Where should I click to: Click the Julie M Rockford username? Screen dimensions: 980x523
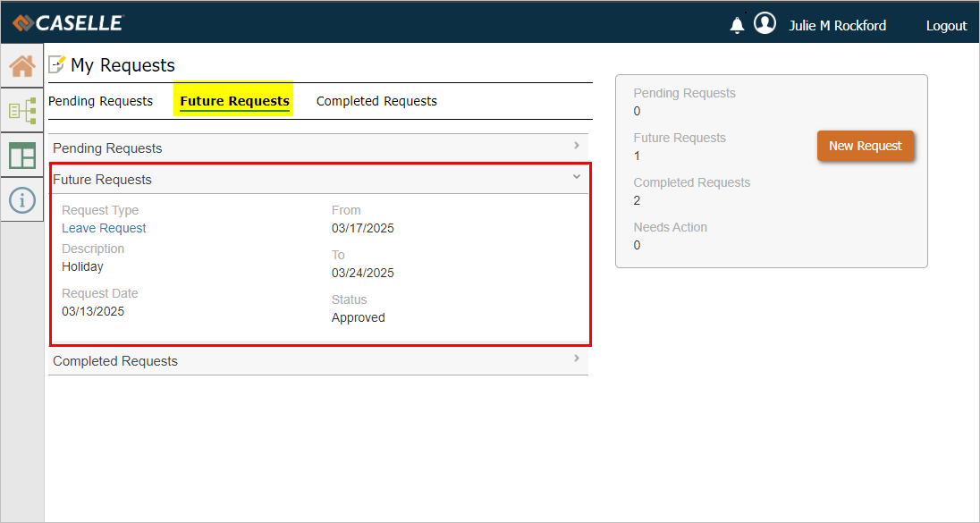pyautogui.click(x=837, y=26)
